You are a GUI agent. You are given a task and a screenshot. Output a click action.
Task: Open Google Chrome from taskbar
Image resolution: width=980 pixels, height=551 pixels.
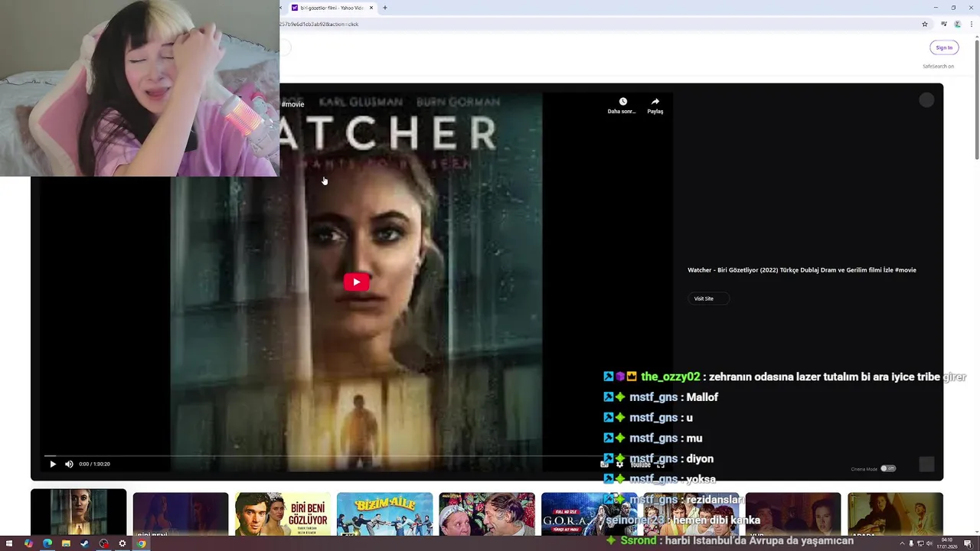pos(141,543)
